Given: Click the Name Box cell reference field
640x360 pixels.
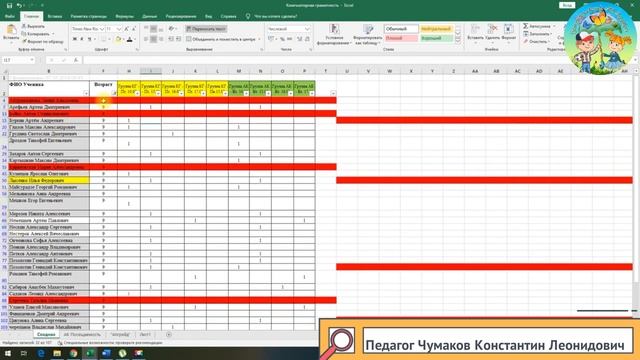Looking at the screenshot, I should click(x=18, y=60).
